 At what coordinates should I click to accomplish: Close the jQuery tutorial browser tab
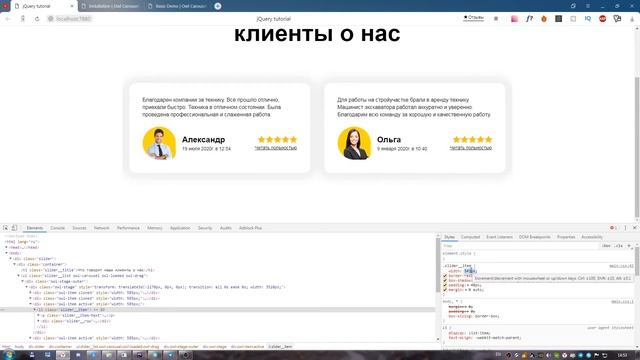pos(72,6)
